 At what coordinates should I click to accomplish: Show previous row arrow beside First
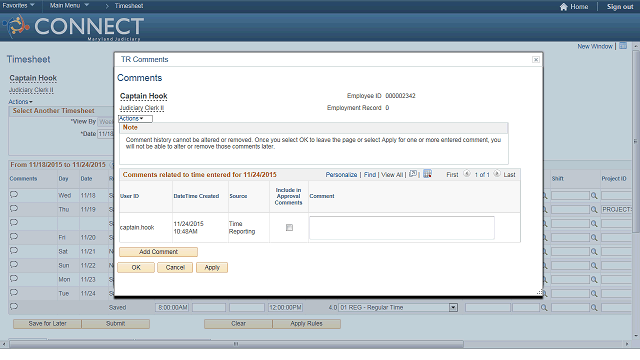pyautogui.click(x=467, y=174)
